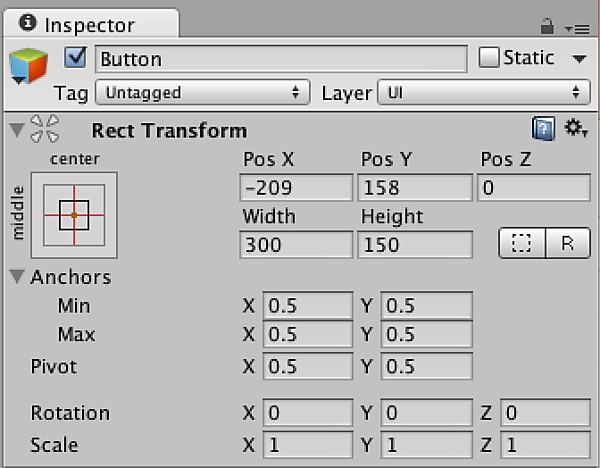This screenshot has height=468, width=600.
Task: Open the GameObject cube icon picker
Action: click(x=28, y=66)
